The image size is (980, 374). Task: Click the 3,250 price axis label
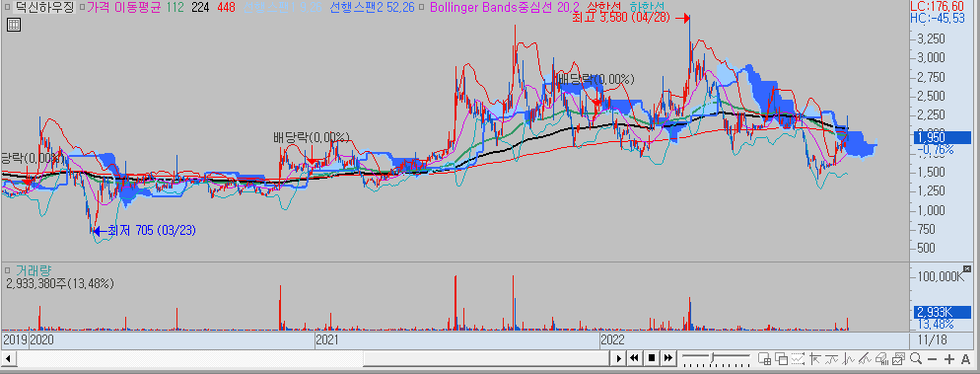click(x=932, y=39)
